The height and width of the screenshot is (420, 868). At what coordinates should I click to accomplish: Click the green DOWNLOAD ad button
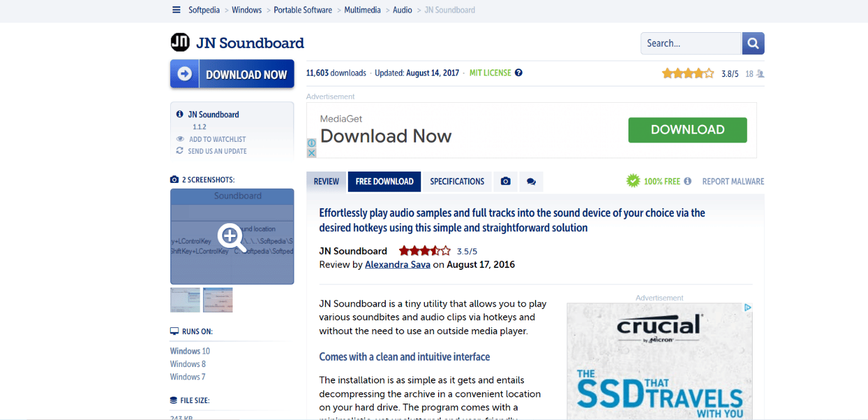(x=688, y=130)
